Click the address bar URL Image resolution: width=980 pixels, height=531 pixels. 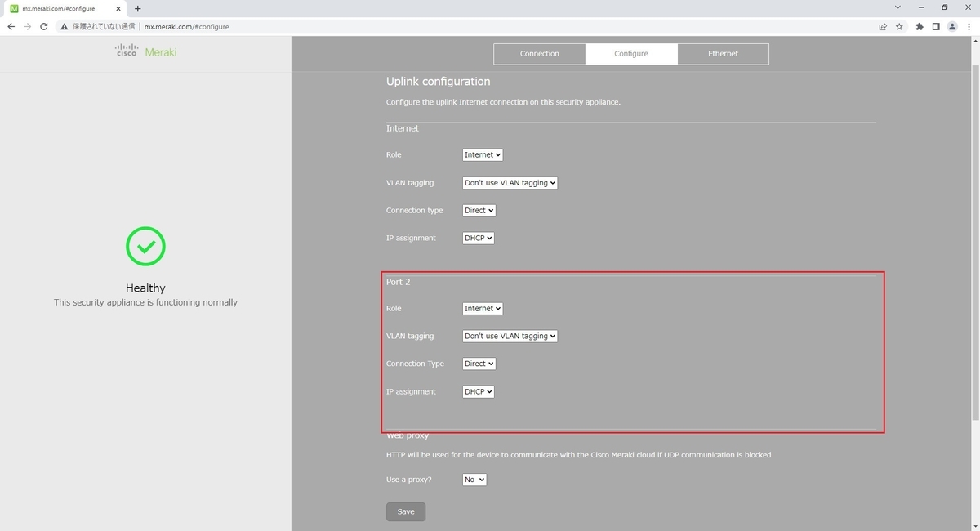click(187, 26)
